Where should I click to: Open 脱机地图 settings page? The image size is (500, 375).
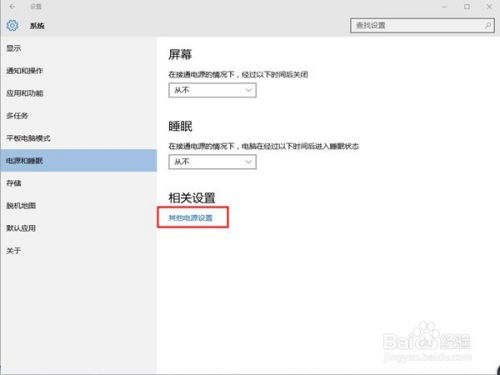[78, 206]
